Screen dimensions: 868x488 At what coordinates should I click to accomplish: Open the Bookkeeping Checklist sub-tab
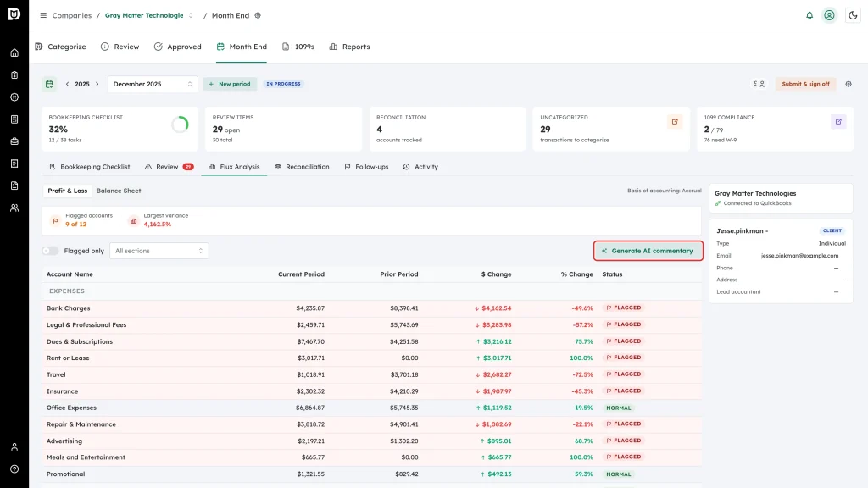tap(90, 167)
